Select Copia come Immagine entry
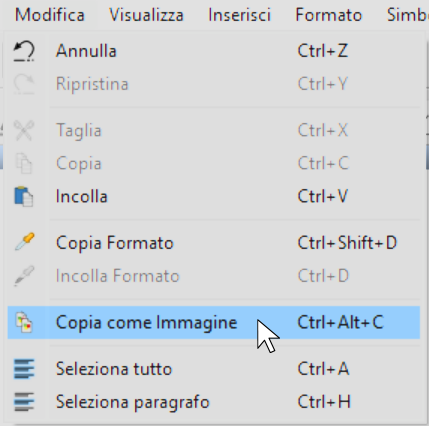The height and width of the screenshot is (426, 429). (214, 322)
